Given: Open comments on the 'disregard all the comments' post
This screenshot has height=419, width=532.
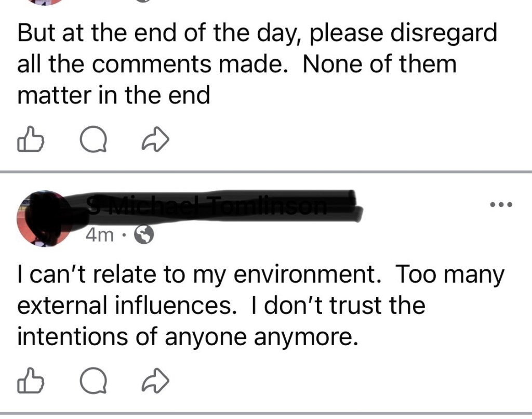Looking at the screenshot, I should point(94,140).
